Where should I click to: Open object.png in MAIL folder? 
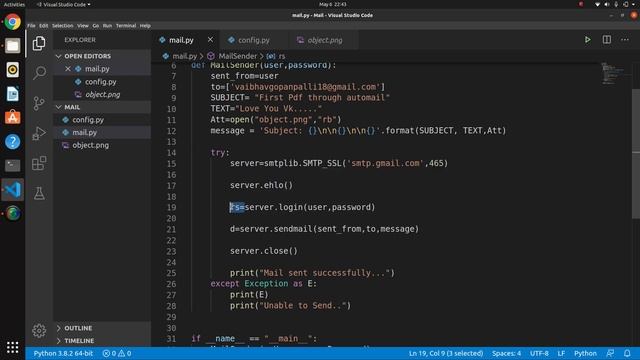click(x=102, y=145)
